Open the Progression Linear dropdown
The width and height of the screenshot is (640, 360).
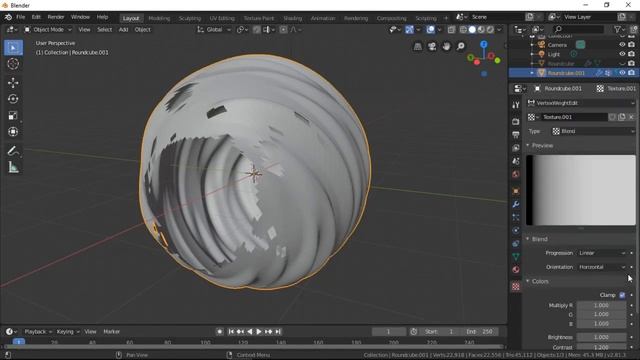pyautogui.click(x=602, y=253)
